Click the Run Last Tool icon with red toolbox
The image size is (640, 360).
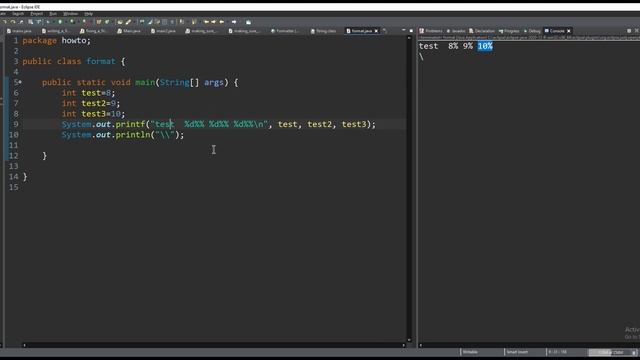click(x=84, y=22)
